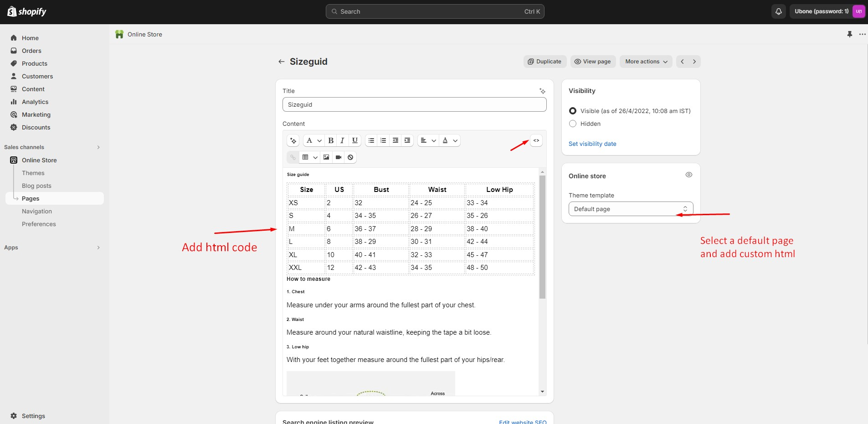Toggle bold formatting in editor

[x=331, y=140]
